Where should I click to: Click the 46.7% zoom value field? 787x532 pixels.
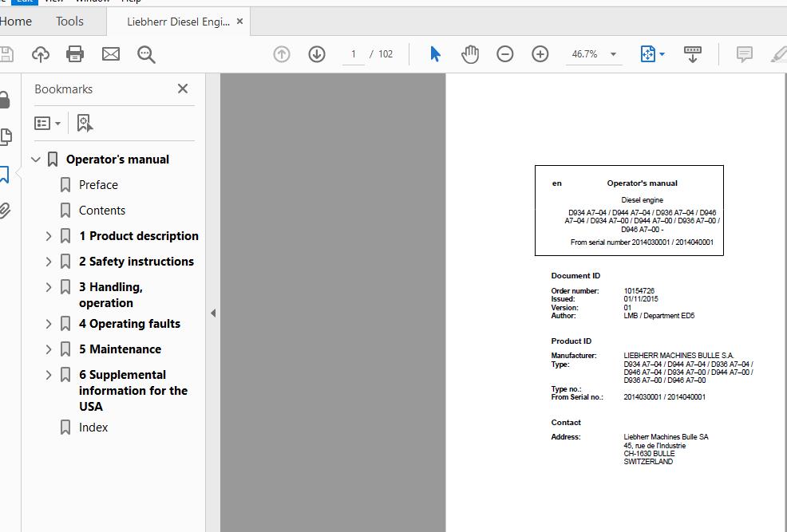click(x=585, y=54)
